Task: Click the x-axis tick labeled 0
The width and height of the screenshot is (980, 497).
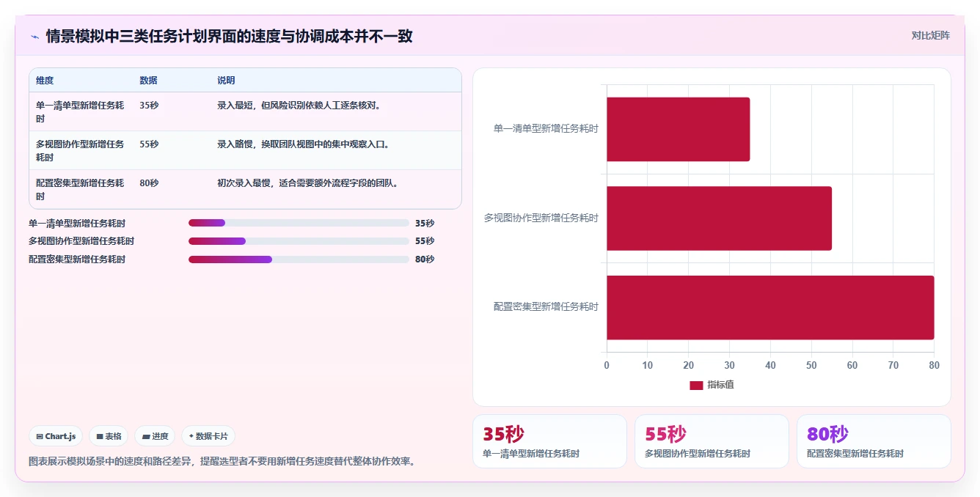Action: (x=607, y=365)
